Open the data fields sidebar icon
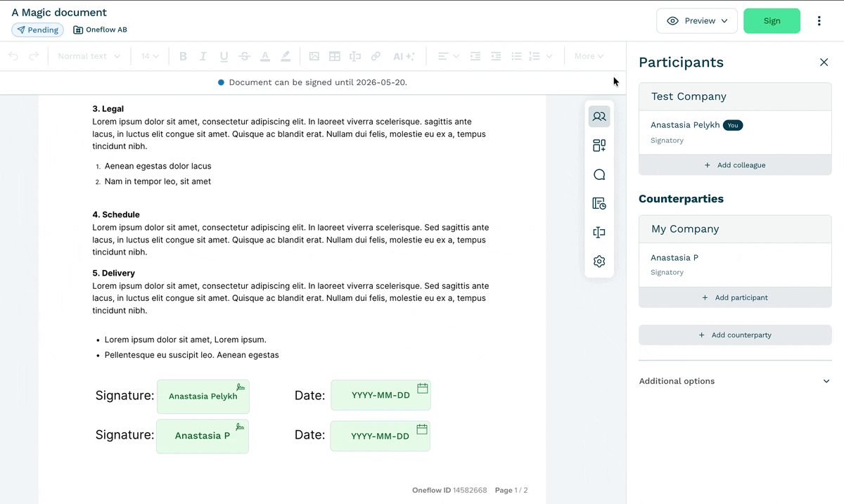The width and height of the screenshot is (844, 504). [x=599, y=232]
